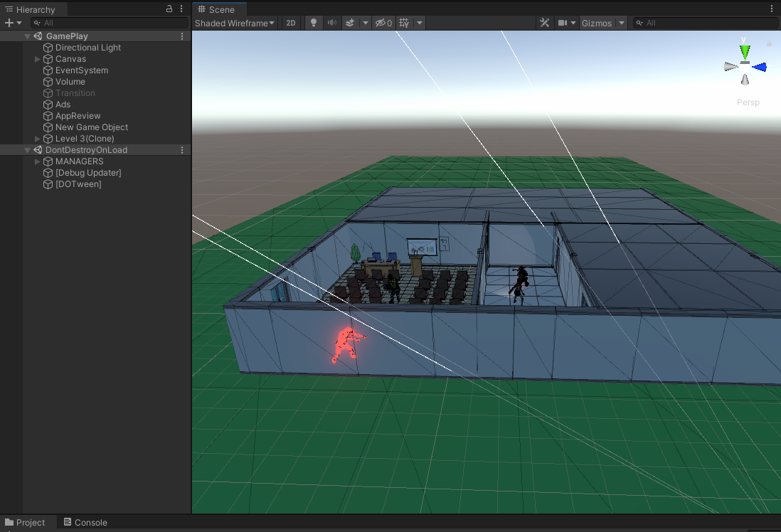The width and height of the screenshot is (781, 532).
Task: Open component editor tools icon
Action: [544, 23]
